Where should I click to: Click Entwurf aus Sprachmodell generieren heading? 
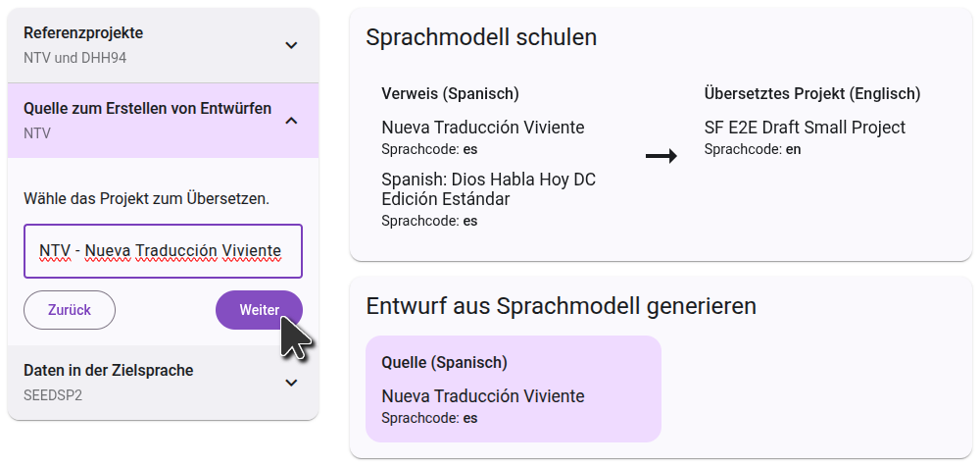click(x=561, y=306)
